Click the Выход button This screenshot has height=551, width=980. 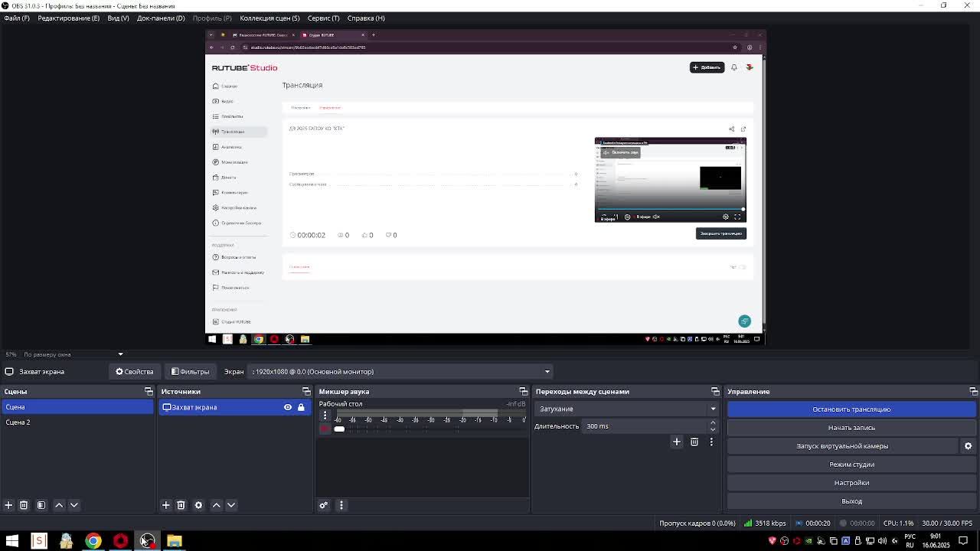point(851,501)
